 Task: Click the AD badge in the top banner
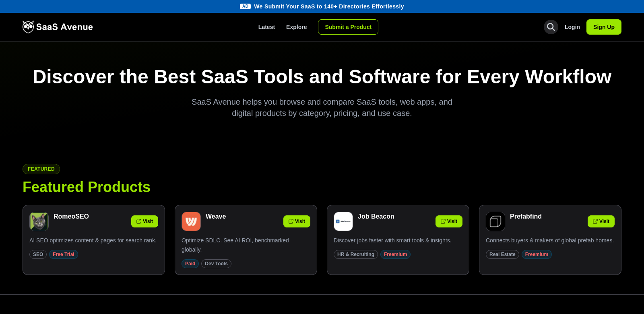tap(246, 6)
